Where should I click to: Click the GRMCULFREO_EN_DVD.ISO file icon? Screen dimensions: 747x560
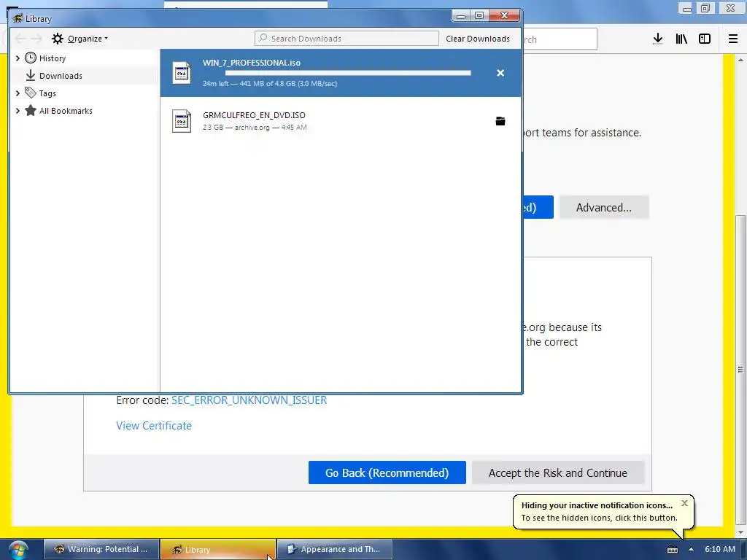click(182, 121)
